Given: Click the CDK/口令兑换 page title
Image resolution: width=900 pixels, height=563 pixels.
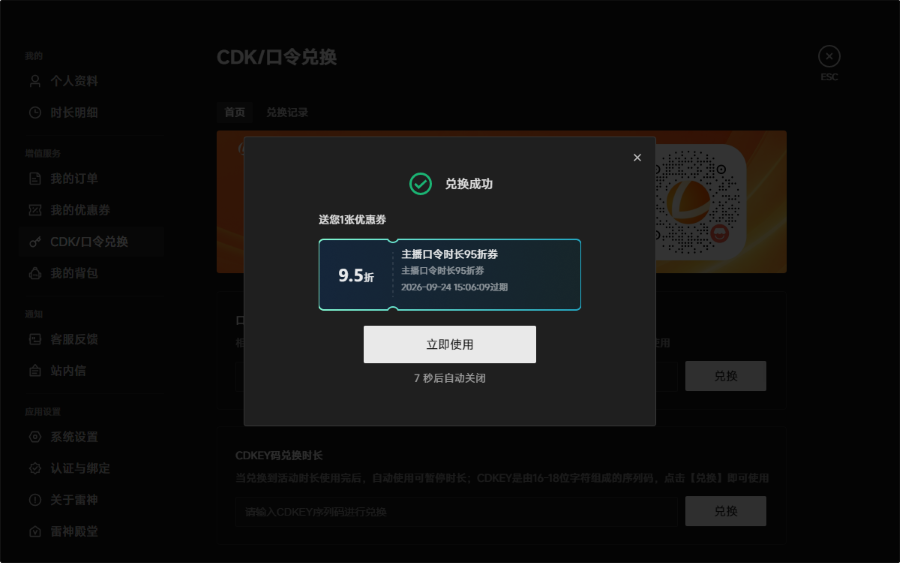Looking at the screenshot, I should pos(277,57).
